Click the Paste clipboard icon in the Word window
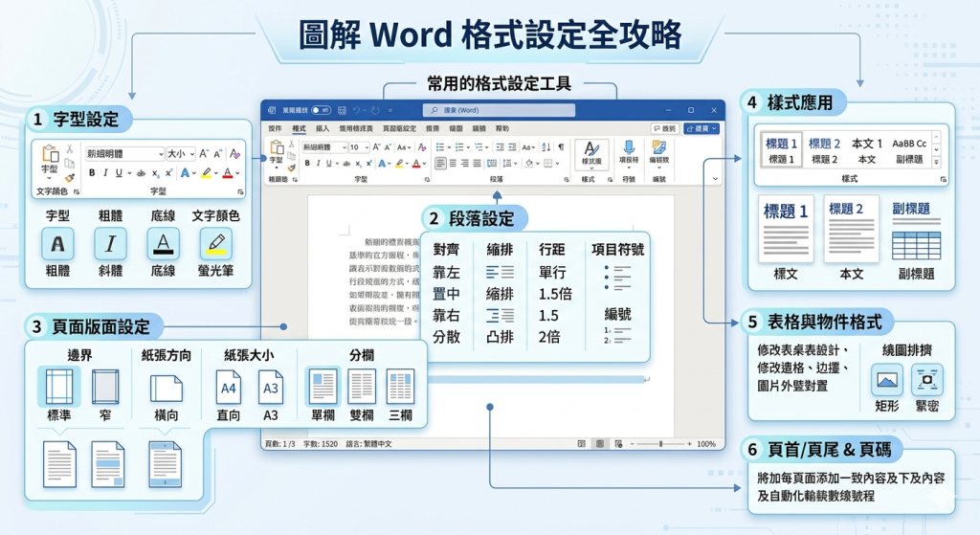 (x=277, y=146)
